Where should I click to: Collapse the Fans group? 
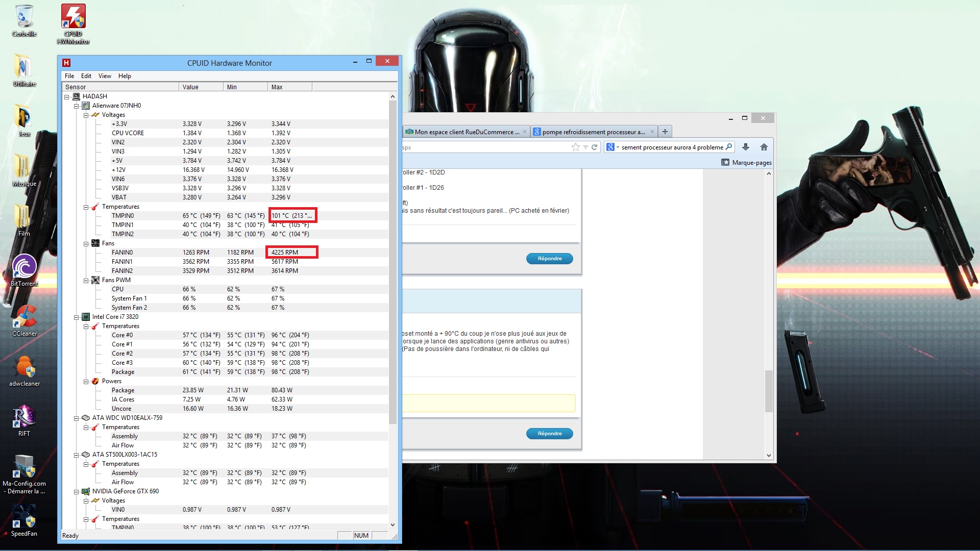click(x=86, y=243)
